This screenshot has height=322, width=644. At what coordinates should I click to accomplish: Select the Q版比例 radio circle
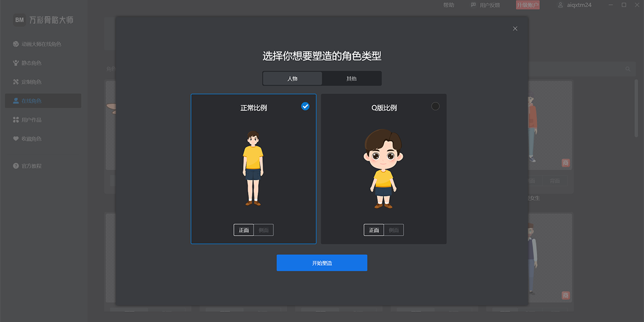(435, 106)
